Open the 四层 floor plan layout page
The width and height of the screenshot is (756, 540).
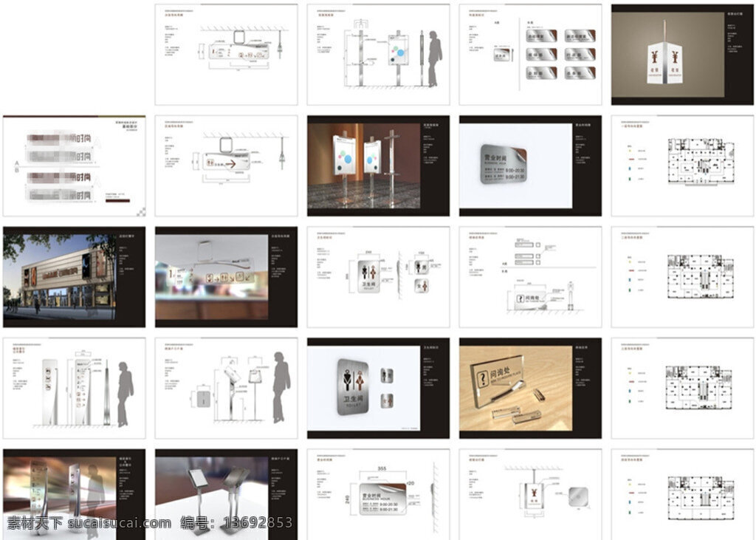[682, 495]
